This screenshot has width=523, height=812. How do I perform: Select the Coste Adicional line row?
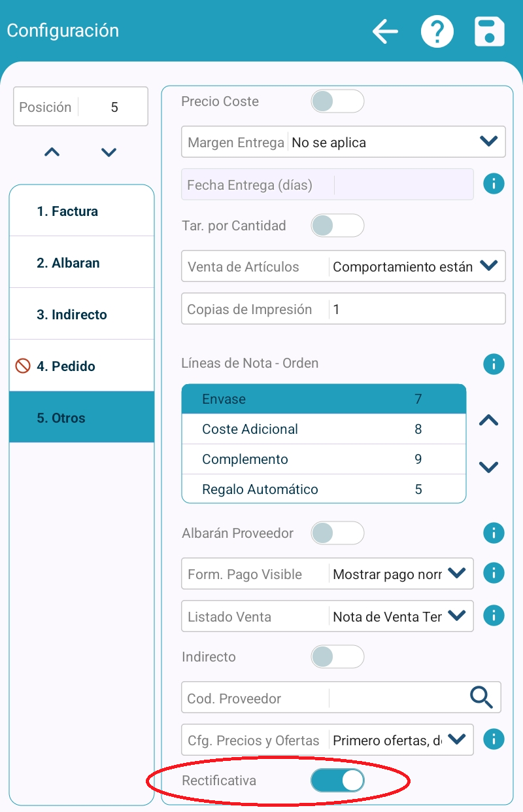(x=324, y=429)
